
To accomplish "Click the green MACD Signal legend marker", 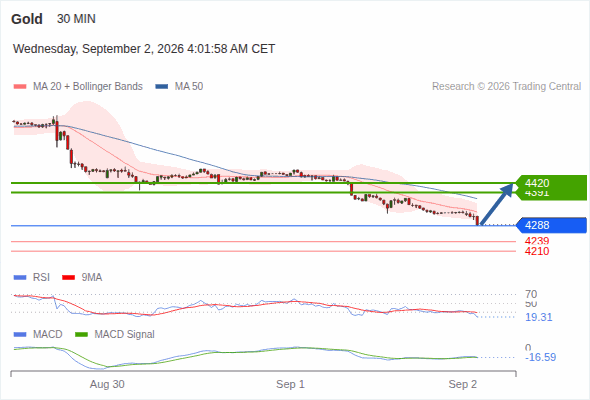I will (x=81, y=335).
